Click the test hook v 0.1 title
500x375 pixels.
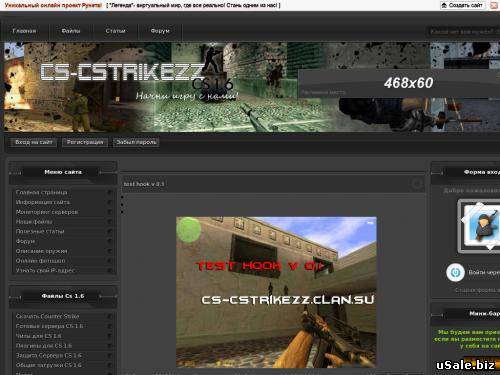click(144, 184)
